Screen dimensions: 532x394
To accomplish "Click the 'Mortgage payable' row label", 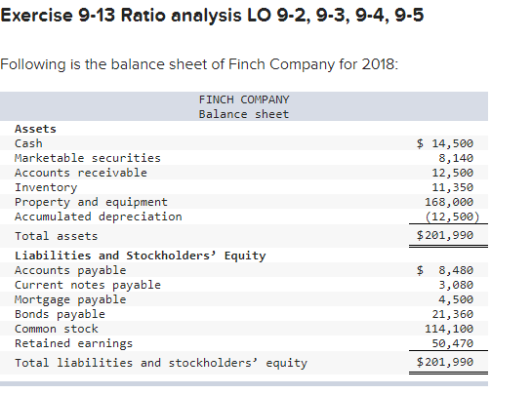I will coord(70,299).
